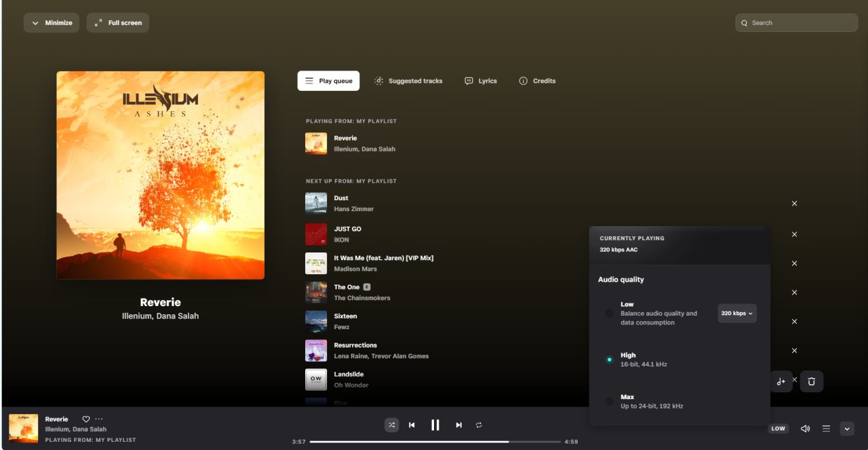This screenshot has height=450, width=868.
Task: Open artist Oh Wonder link
Action: 351,386
